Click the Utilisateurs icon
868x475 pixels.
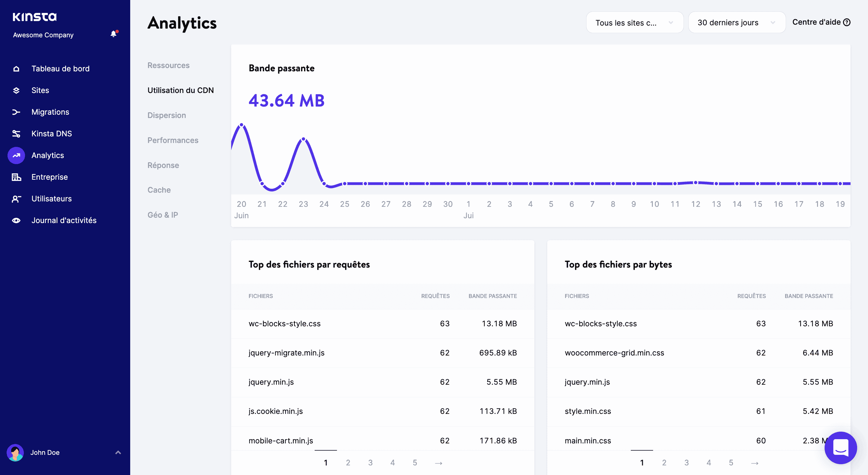click(x=16, y=199)
